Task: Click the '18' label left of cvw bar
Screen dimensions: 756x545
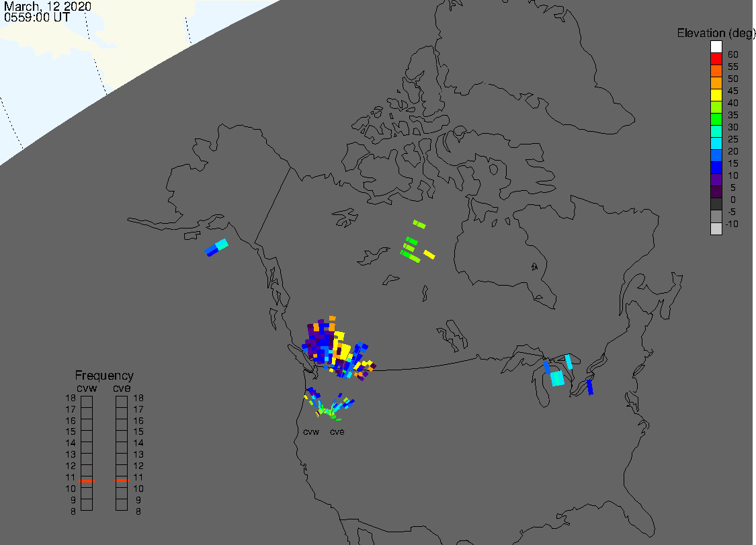Action: (x=71, y=398)
